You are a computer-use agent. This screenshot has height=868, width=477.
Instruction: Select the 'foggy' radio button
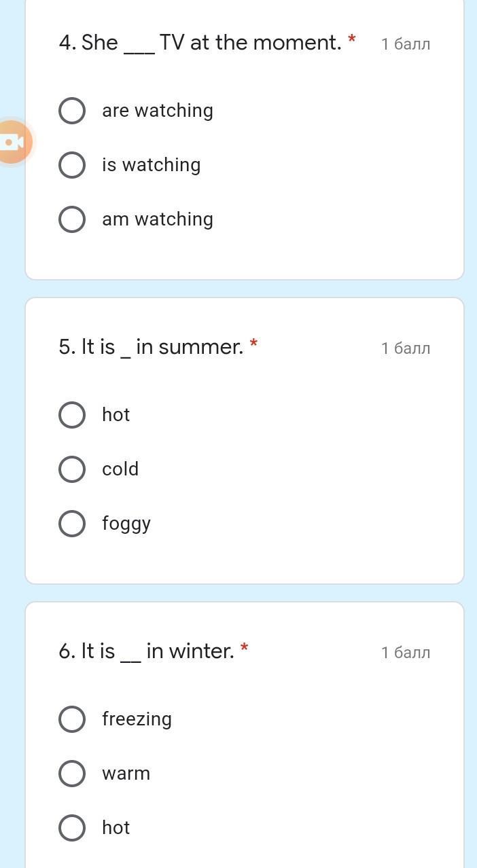72,524
